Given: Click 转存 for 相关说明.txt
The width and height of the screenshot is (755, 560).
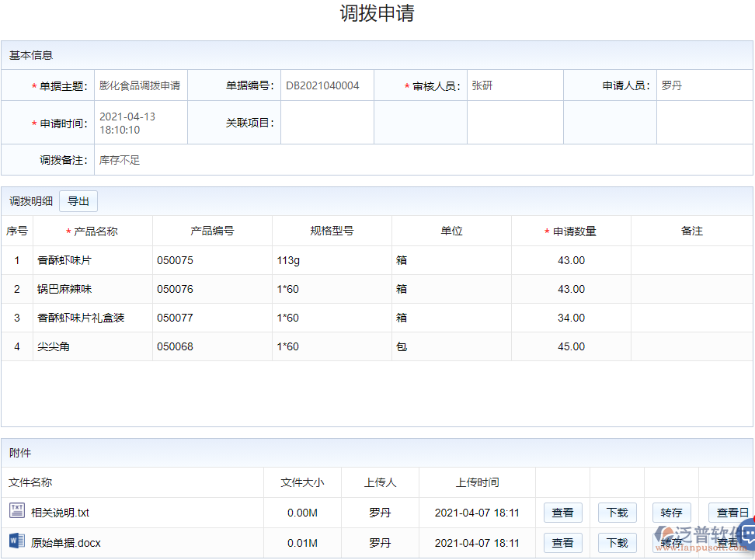Looking at the screenshot, I should pos(671,512).
